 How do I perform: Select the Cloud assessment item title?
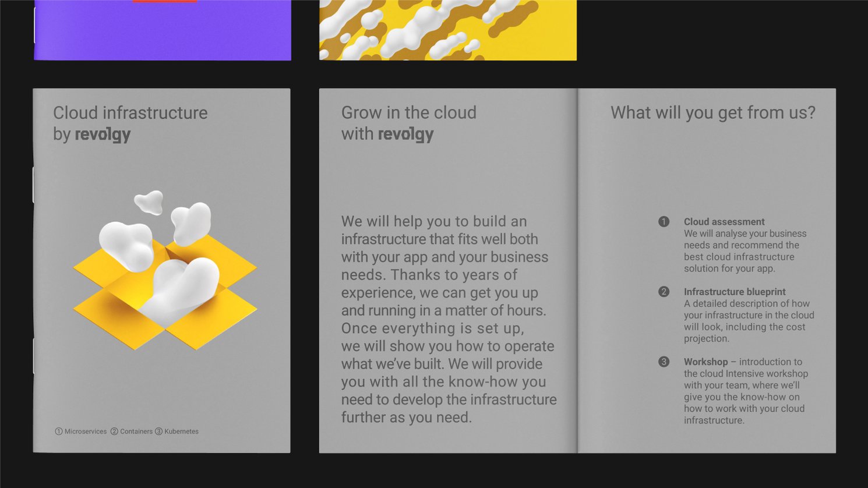tap(724, 222)
